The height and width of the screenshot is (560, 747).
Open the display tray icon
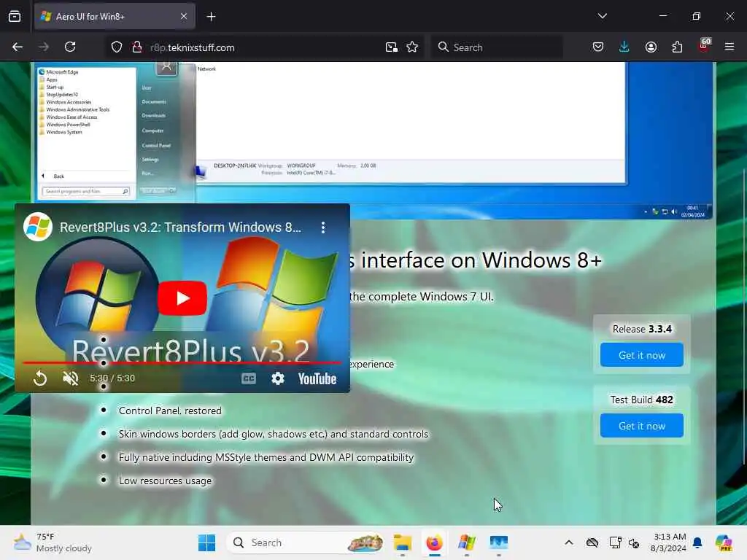point(615,542)
